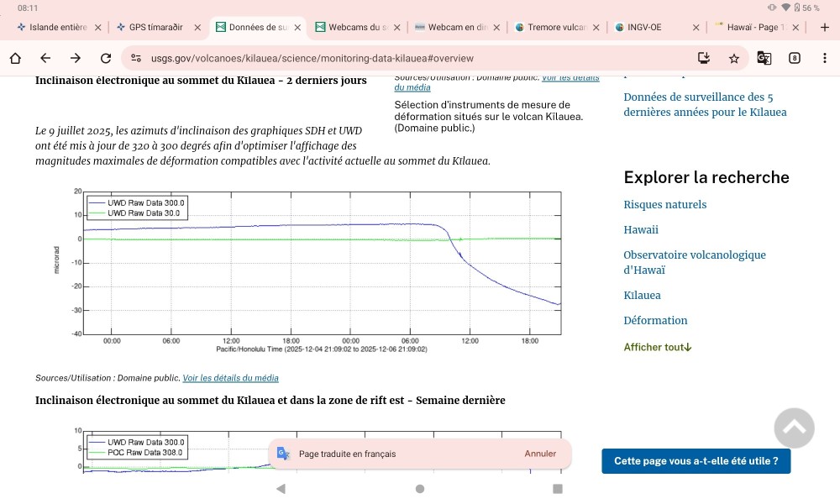Image resolution: width=840 pixels, height=504 pixels.
Task: Click 'Cette page vous a-t-elle été utile ?'
Action: tap(696, 460)
